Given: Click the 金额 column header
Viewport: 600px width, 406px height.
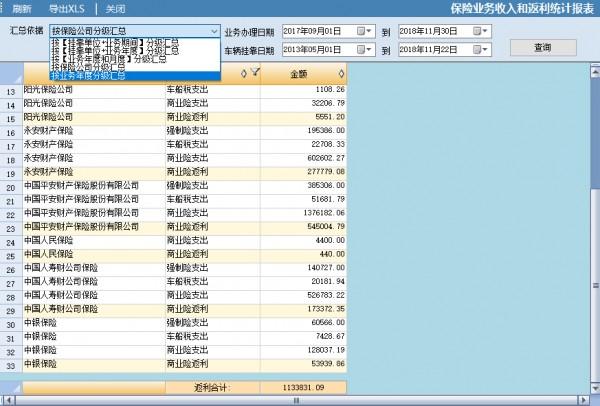Looking at the screenshot, I should [300, 73].
